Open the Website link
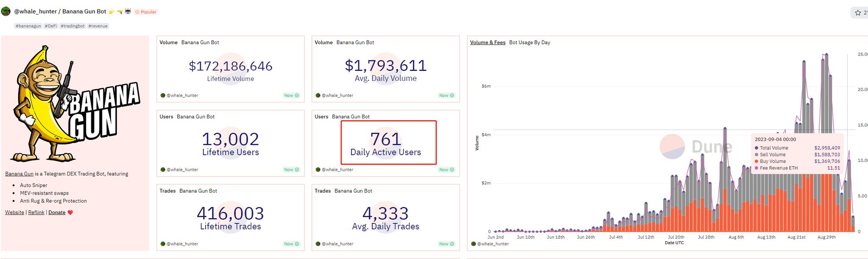 coord(14,212)
